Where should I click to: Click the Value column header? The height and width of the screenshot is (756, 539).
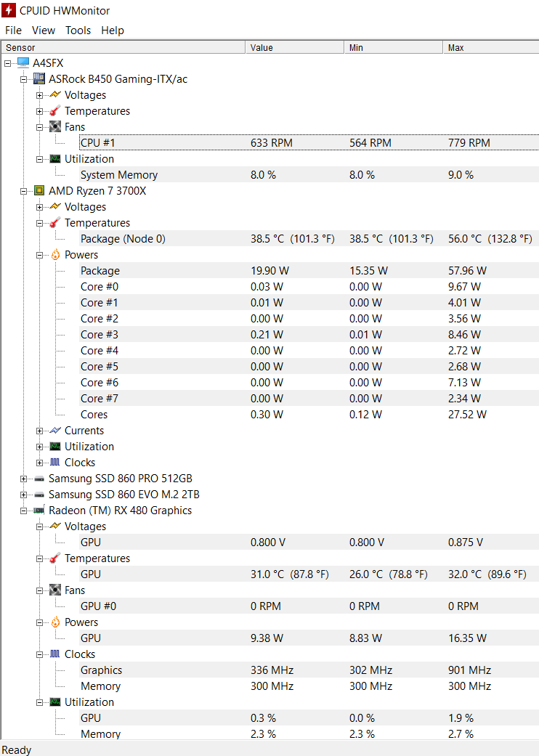(x=295, y=47)
